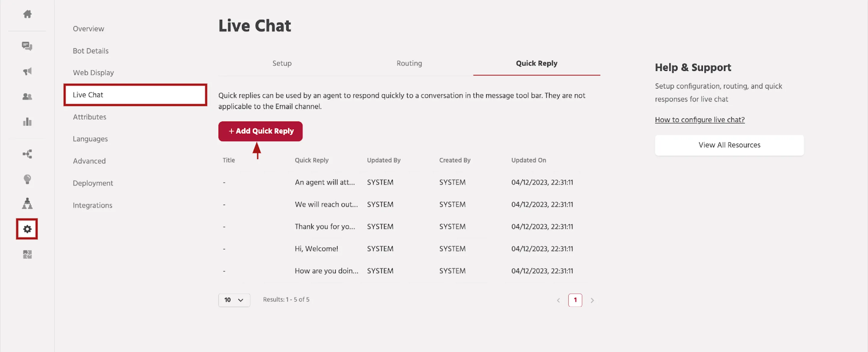The image size is (868, 352).
Task: Open the puzzle piece integrations icon
Action: coord(27,254)
